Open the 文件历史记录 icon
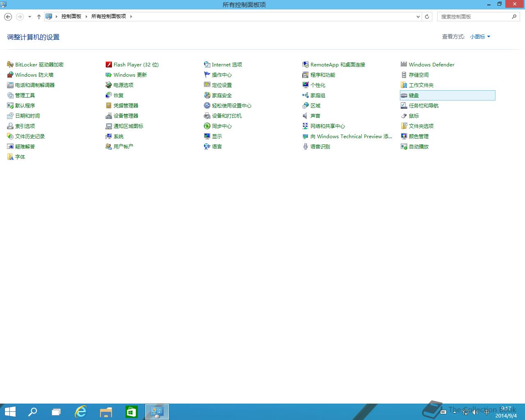525x420 pixels. (10, 136)
